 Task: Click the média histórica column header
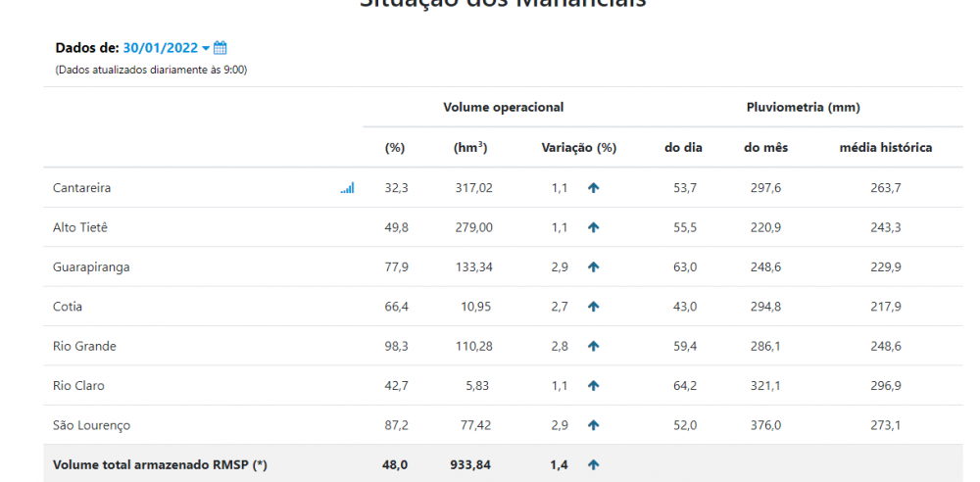886,148
